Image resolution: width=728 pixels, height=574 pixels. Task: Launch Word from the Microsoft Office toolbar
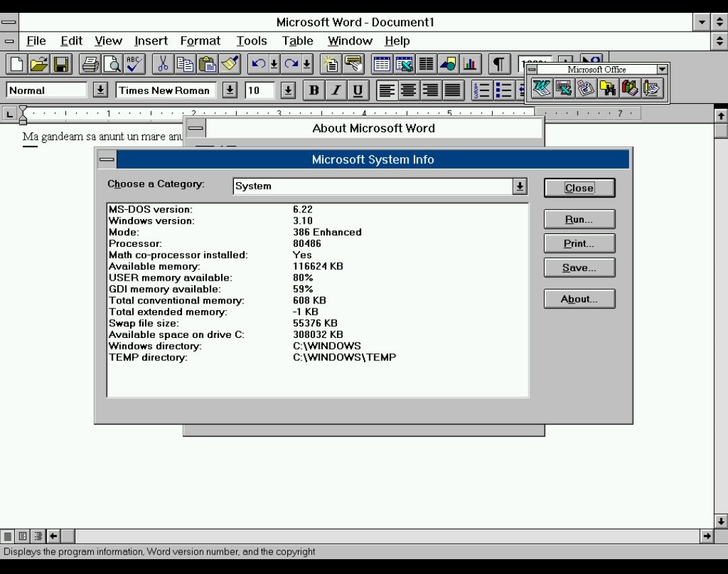coord(541,88)
